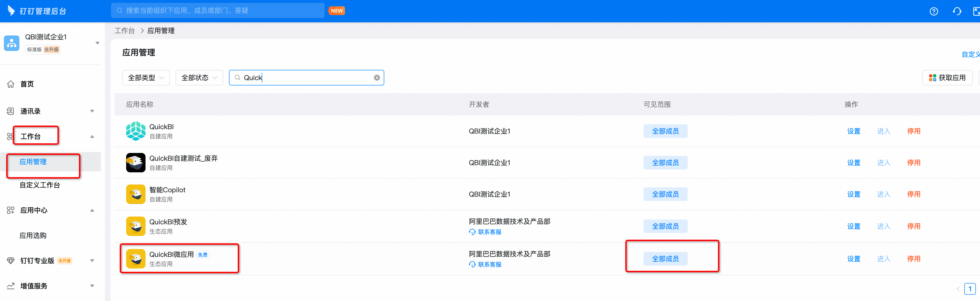
Task: Click the 获取应用 button
Action: tap(947, 78)
